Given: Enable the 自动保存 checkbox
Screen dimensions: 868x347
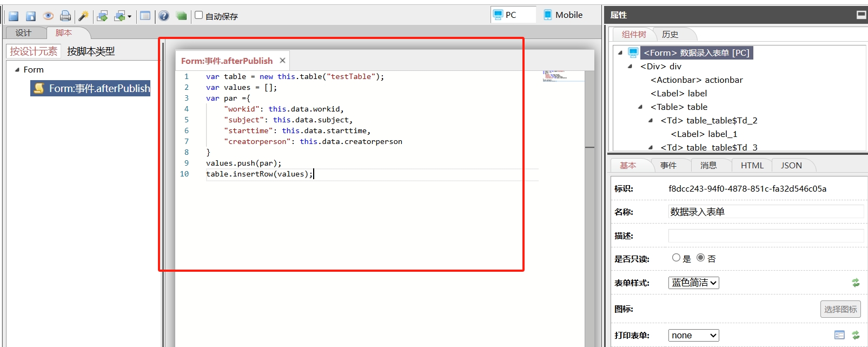Looking at the screenshot, I should [199, 15].
